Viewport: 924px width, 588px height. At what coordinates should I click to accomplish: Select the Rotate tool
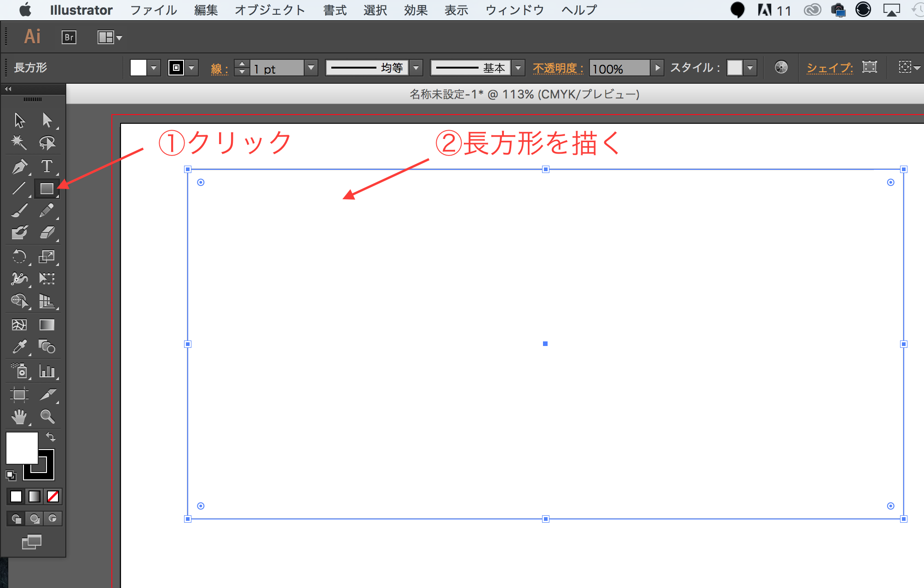tap(19, 257)
